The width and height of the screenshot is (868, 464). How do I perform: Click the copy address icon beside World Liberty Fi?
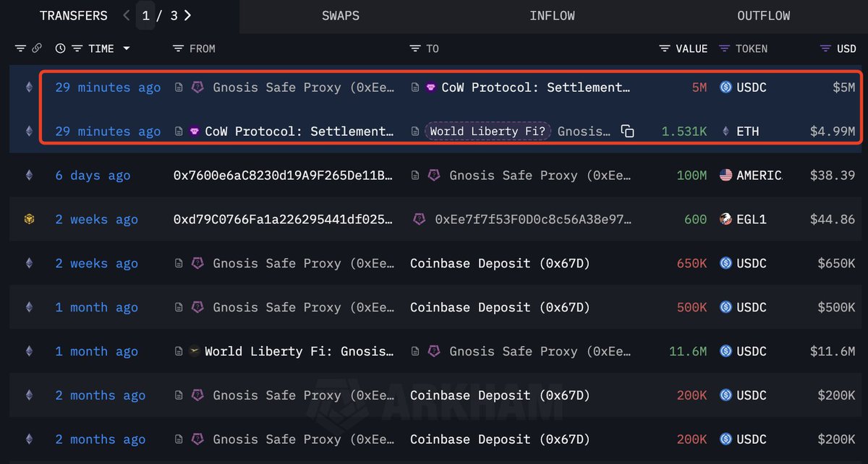coord(628,132)
